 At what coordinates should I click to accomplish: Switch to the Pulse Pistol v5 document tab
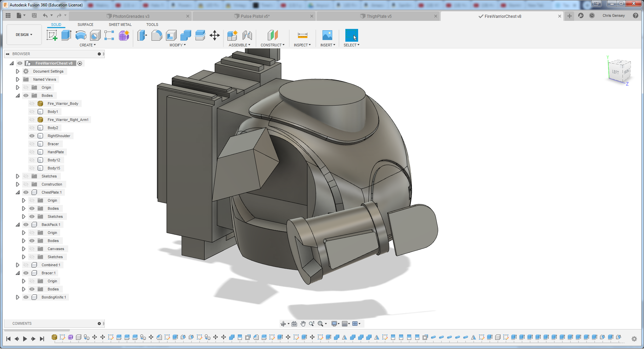tap(255, 16)
